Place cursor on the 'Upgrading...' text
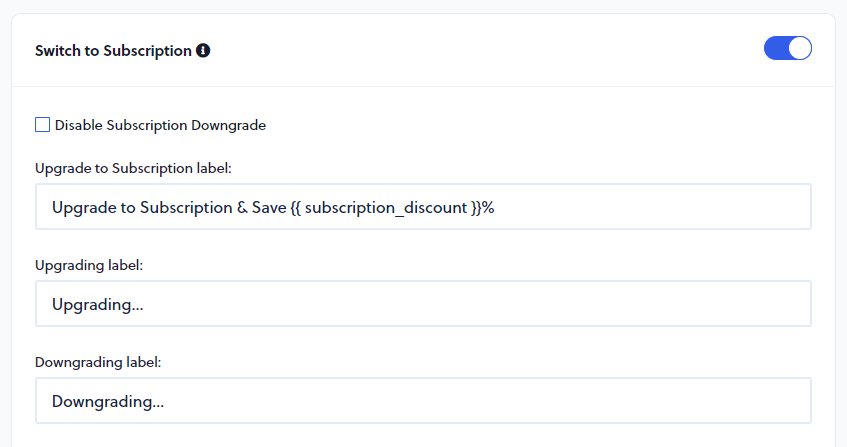Screen dimensions: 847x447 click(97, 304)
